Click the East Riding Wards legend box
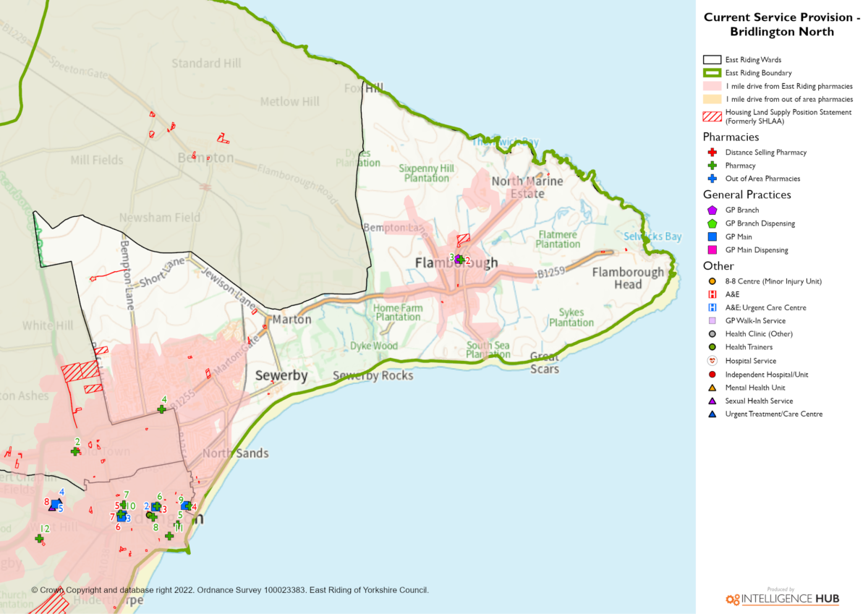Screen dimensions: 868x614 coord(712,59)
